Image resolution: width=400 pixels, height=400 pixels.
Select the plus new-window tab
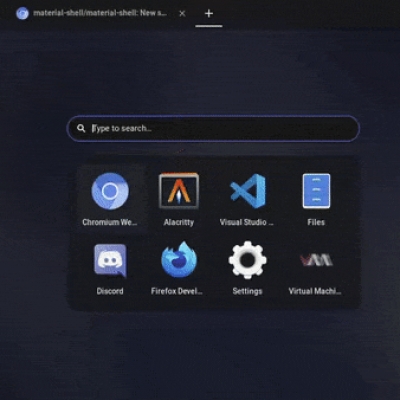coord(209,13)
